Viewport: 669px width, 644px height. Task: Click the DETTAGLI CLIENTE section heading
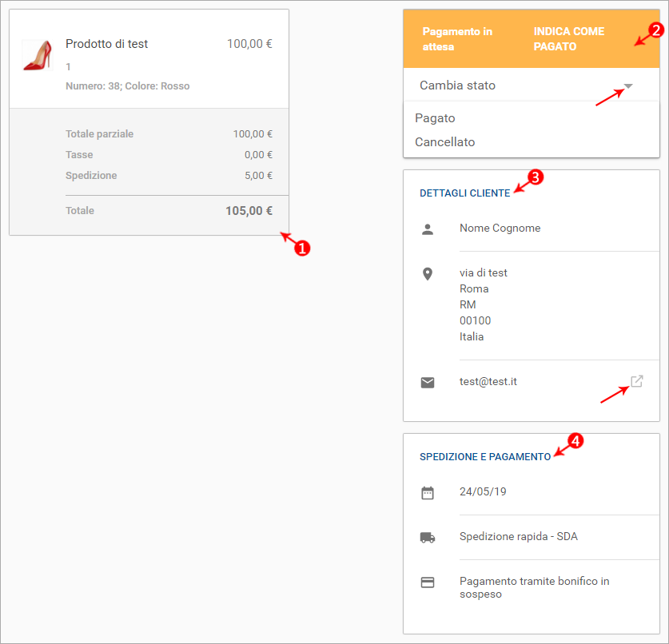464,193
